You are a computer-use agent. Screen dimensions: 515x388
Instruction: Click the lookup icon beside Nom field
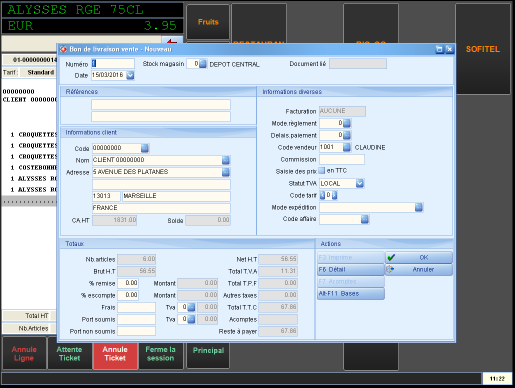click(x=226, y=160)
